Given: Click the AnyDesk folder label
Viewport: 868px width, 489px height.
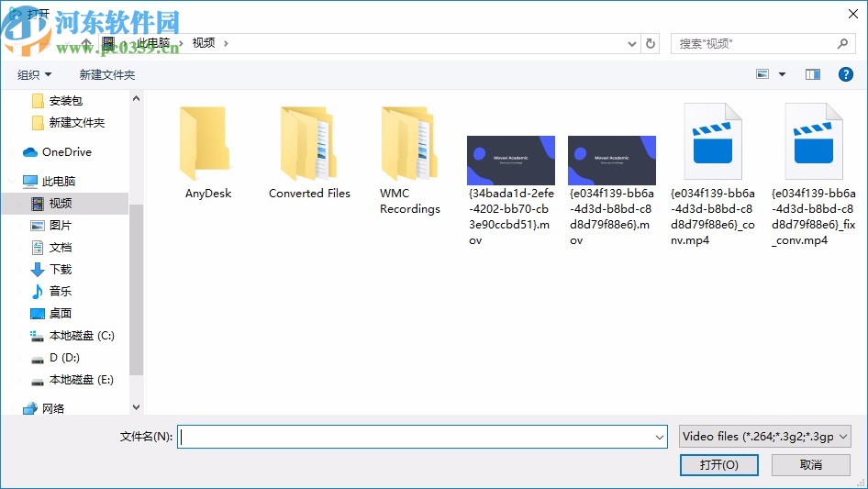Looking at the screenshot, I should [208, 194].
